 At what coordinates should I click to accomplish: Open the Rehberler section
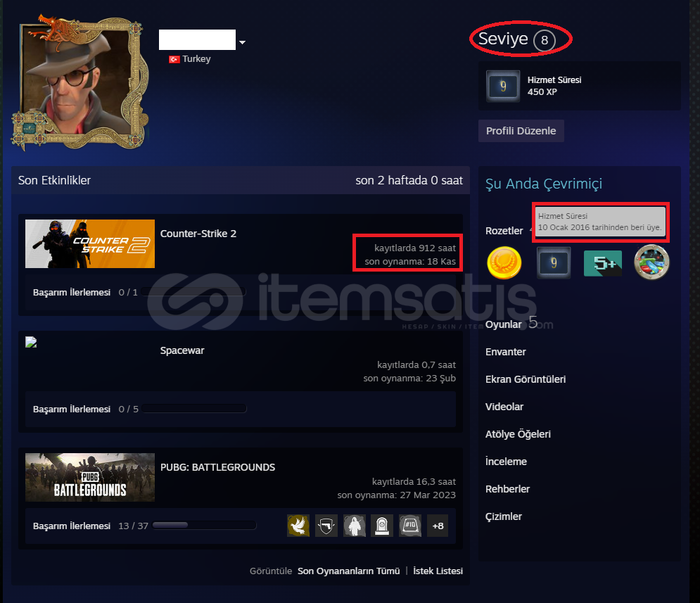click(507, 489)
